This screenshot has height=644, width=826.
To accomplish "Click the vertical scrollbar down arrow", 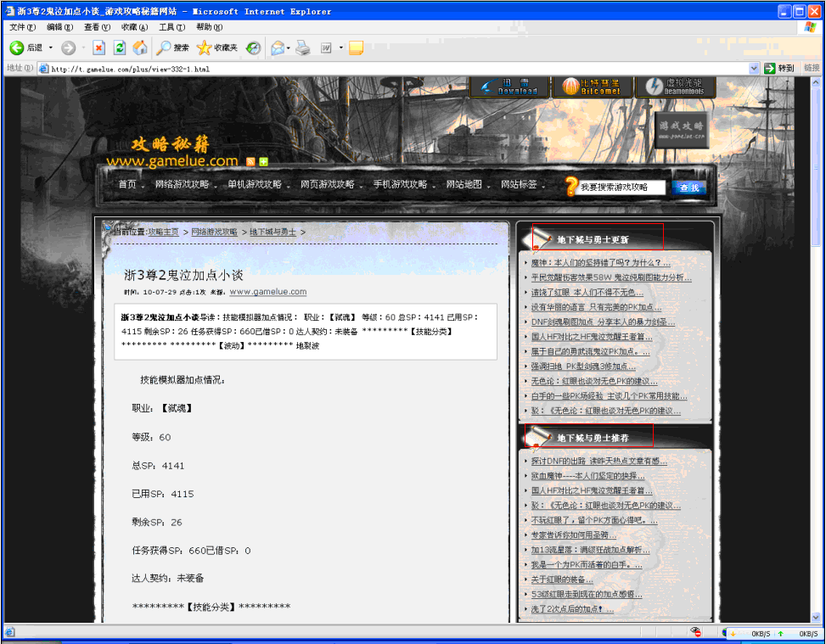I will (816, 617).
